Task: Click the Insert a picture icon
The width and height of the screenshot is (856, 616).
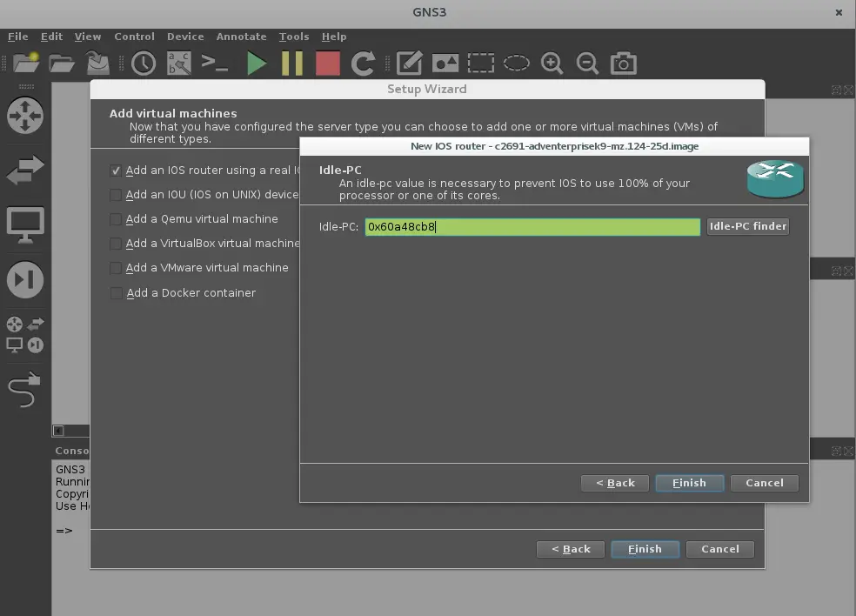Action: [445, 64]
